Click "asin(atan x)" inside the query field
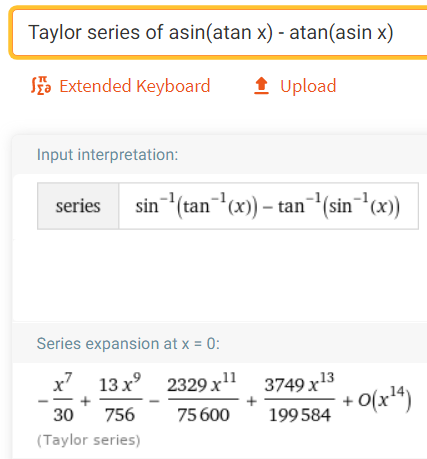 221,33
